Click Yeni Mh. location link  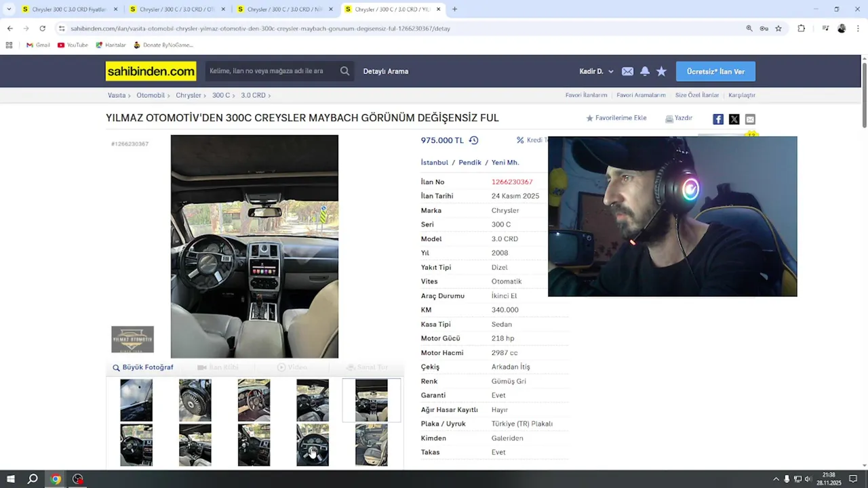(505, 163)
